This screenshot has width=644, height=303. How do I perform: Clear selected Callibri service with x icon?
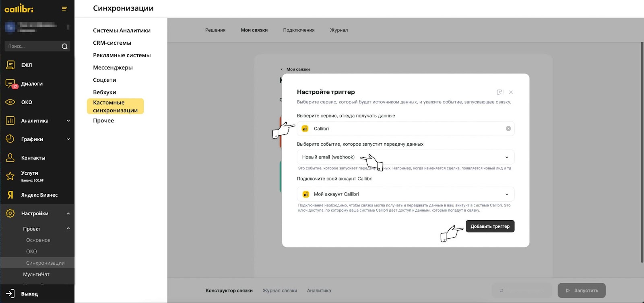click(508, 128)
